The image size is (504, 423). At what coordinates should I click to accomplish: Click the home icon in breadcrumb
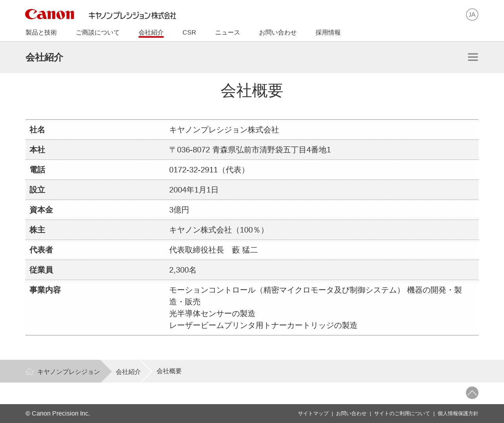pos(29,372)
